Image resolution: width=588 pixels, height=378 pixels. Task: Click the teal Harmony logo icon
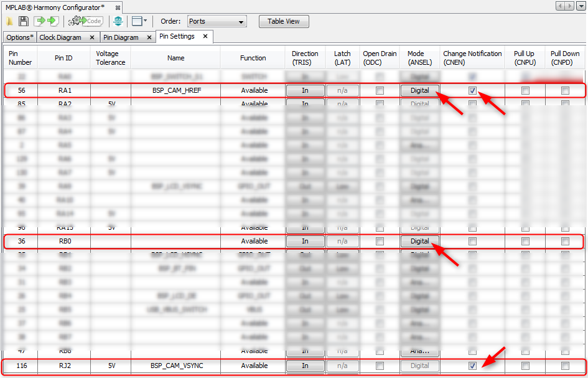(x=118, y=21)
